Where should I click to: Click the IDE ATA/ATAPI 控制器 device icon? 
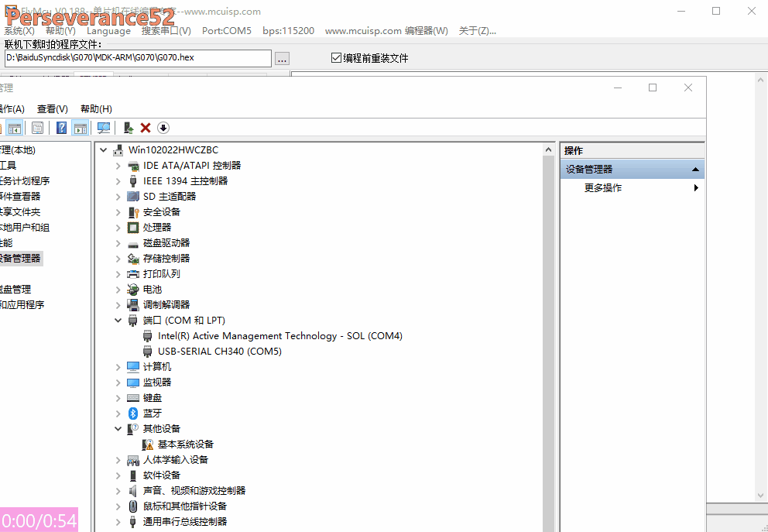[133, 166]
